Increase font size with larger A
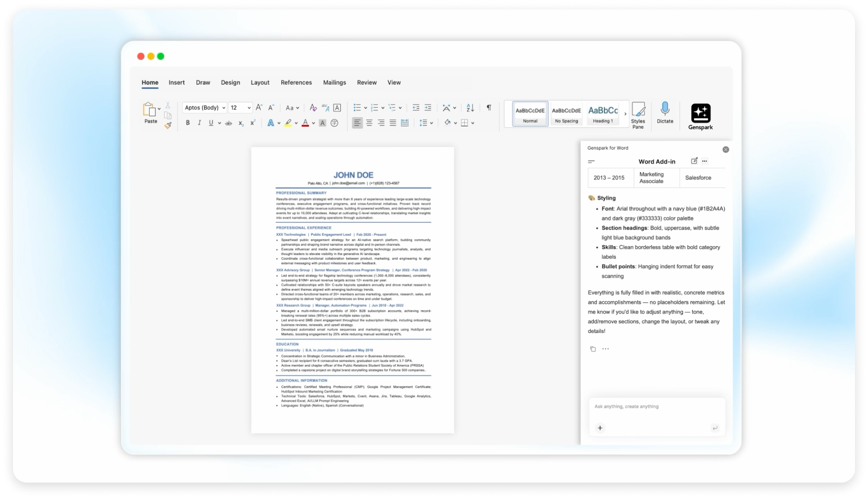The image size is (868, 499). pos(259,108)
